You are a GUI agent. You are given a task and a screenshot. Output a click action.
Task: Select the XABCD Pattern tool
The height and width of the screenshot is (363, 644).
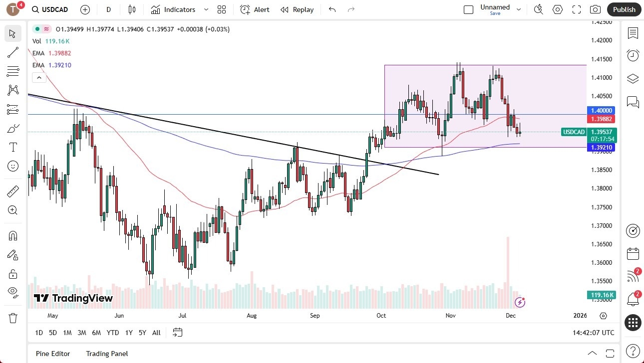point(12,89)
